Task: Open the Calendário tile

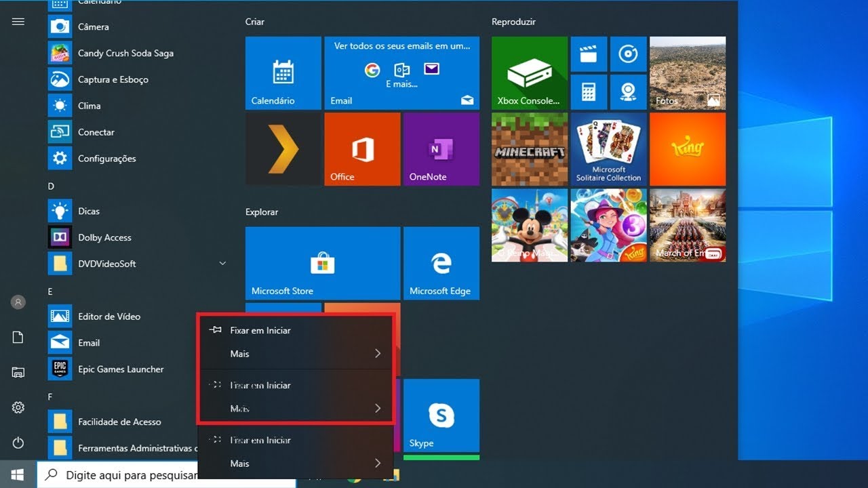Action: coord(283,73)
